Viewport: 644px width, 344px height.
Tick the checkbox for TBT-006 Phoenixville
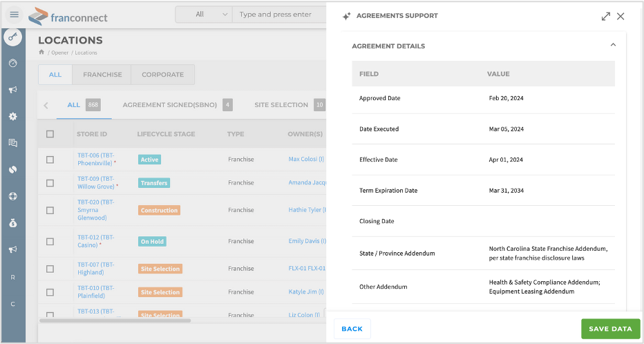coord(50,160)
